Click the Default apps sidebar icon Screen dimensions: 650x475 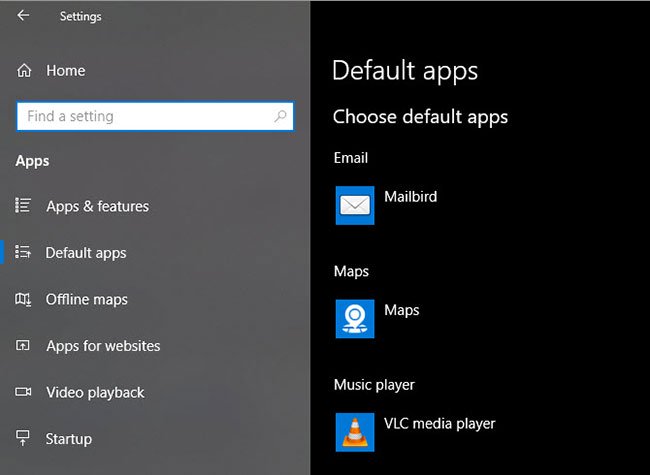click(x=24, y=253)
